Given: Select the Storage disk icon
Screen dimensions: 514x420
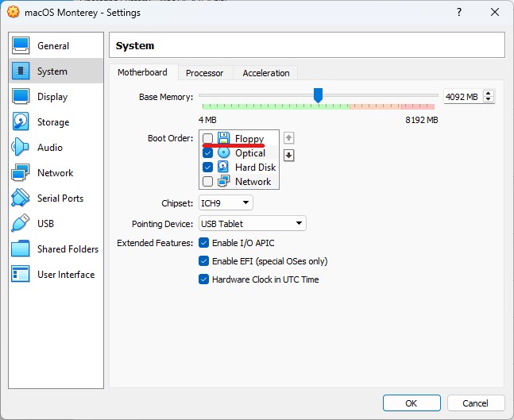Looking at the screenshot, I should coord(21,122).
